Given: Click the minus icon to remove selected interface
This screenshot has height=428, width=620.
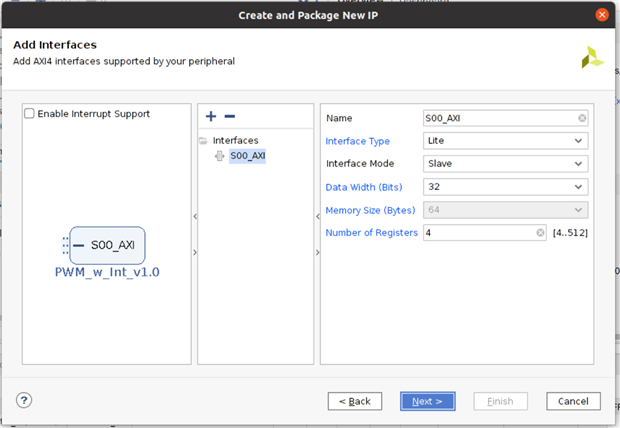Looking at the screenshot, I should click(x=229, y=117).
